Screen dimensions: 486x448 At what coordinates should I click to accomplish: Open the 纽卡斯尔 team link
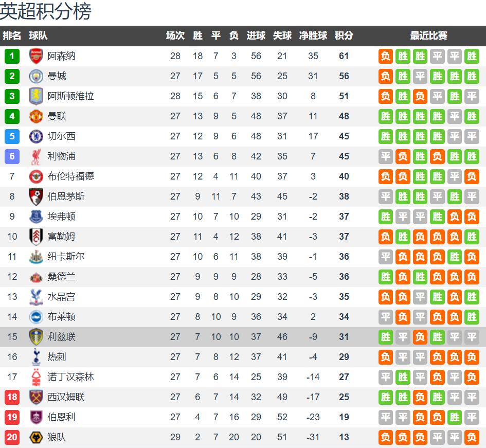click(66, 257)
